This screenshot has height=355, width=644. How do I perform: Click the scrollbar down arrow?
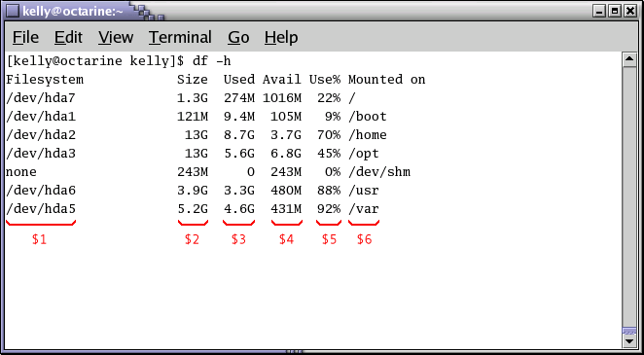[x=629, y=340]
